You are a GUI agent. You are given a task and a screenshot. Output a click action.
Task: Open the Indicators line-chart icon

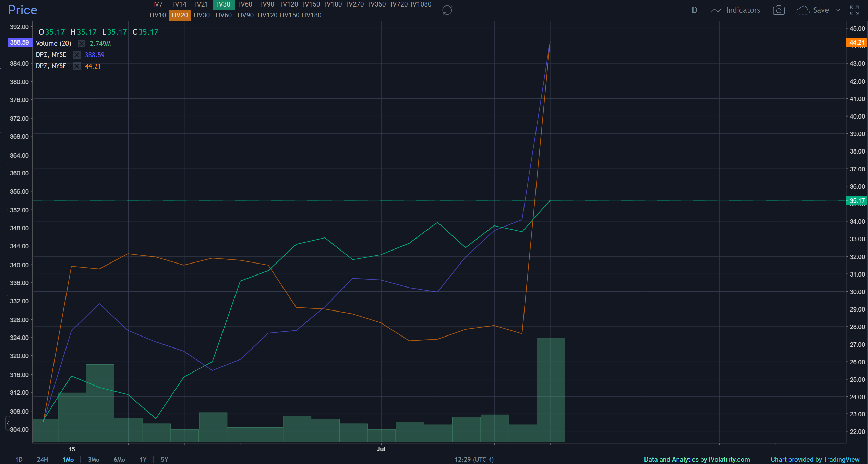[716, 10]
